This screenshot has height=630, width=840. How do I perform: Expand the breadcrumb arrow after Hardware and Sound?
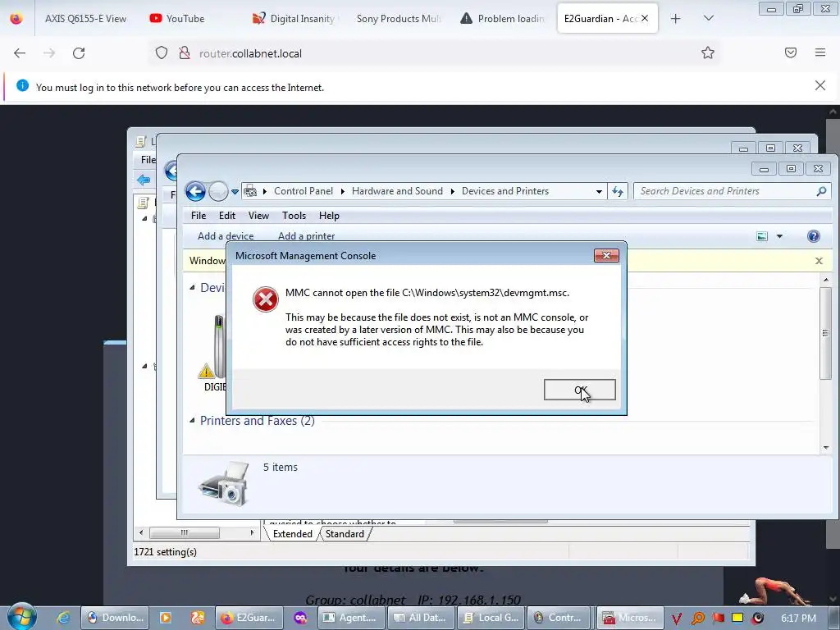tap(452, 192)
